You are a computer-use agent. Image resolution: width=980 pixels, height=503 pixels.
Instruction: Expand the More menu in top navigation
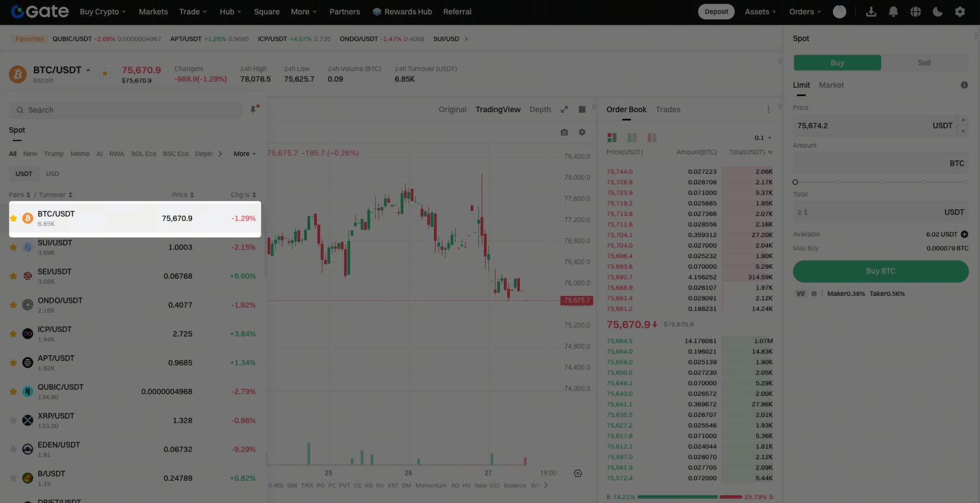point(304,12)
